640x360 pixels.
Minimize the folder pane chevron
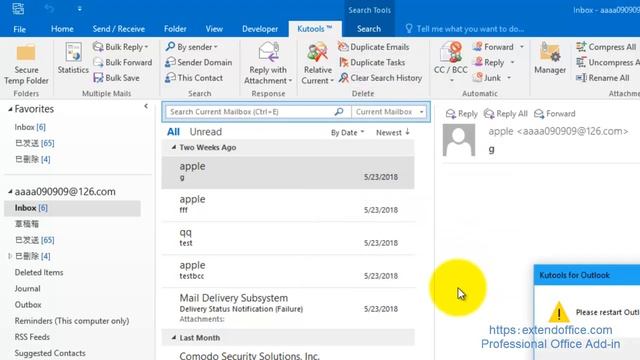coord(146,107)
